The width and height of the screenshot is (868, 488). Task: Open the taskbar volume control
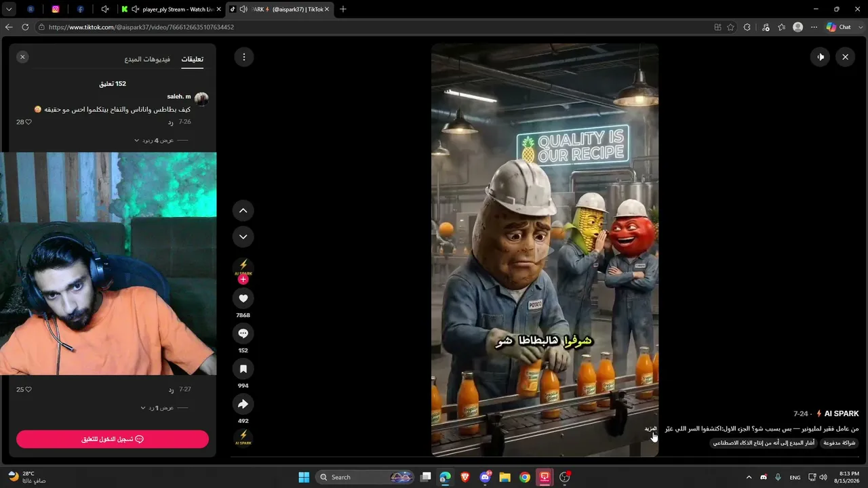pyautogui.click(x=823, y=477)
